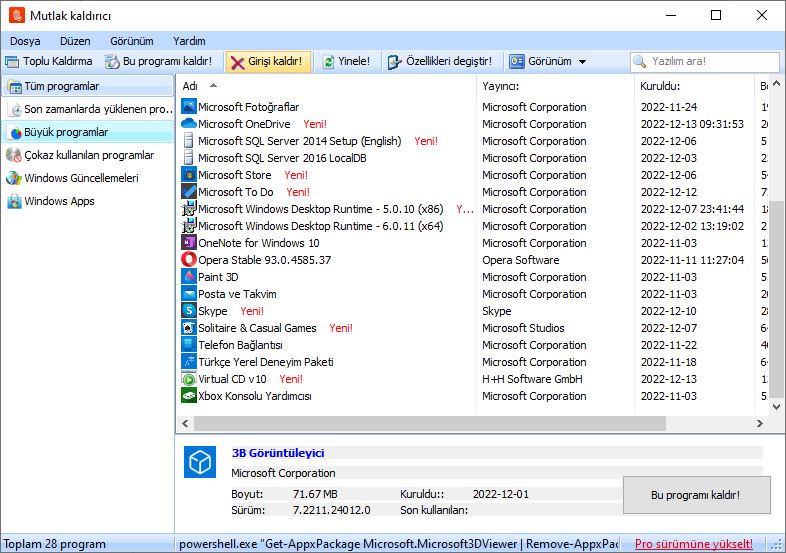Click the large 'Bu programı kaldır!' button
786x553 pixels.
click(x=696, y=495)
